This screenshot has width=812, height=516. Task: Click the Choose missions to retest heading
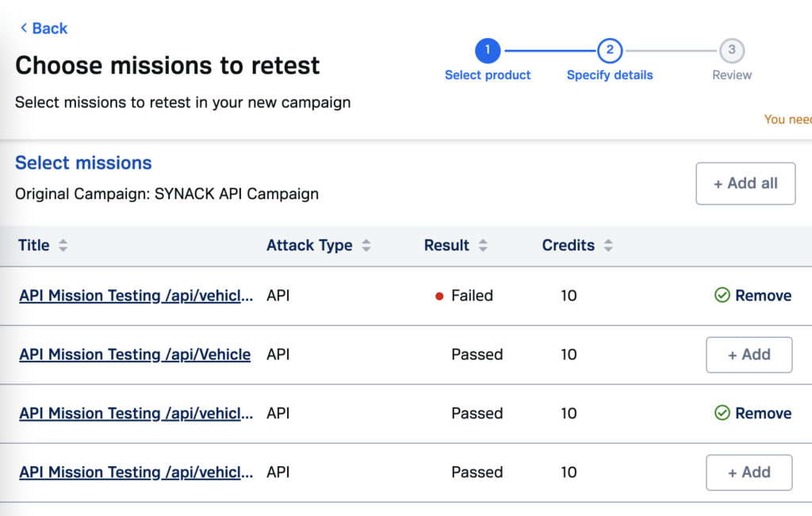pos(167,66)
